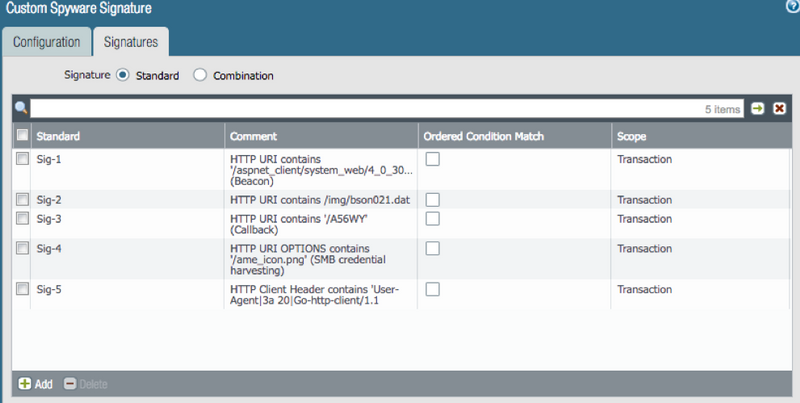The image size is (800, 403).
Task: Toggle the select-all header checkbox
Action: (x=22, y=135)
